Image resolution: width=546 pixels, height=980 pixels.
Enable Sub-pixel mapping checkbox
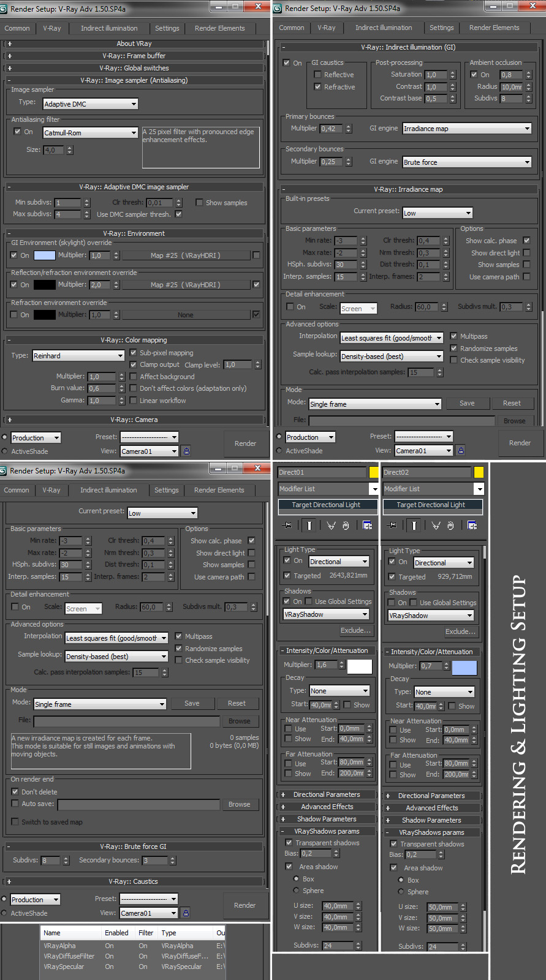(134, 353)
